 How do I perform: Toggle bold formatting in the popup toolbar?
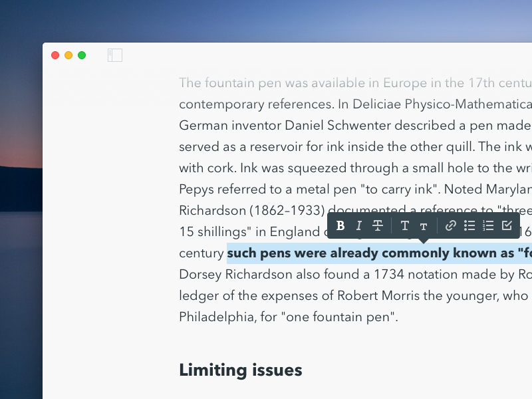tap(340, 226)
